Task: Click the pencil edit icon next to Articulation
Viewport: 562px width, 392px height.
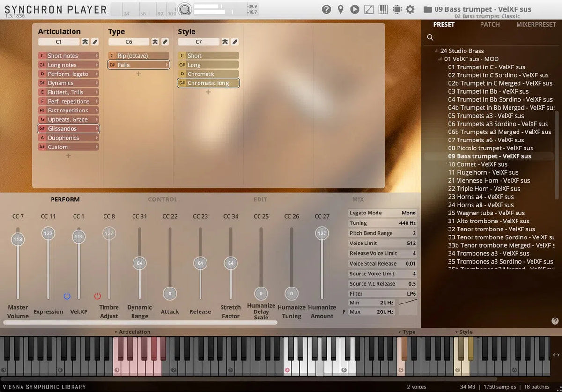Action: pos(95,42)
